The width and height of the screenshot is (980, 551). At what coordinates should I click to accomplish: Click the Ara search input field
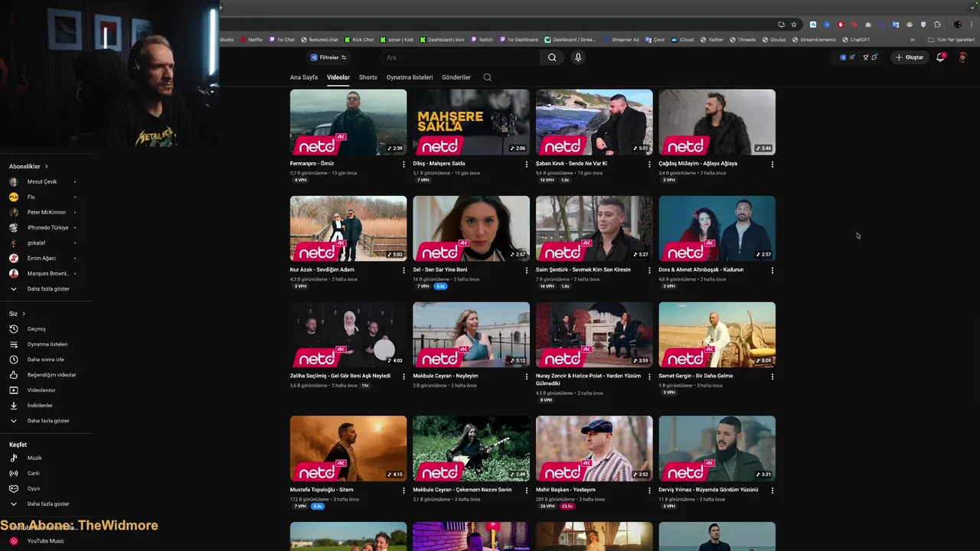pos(459,57)
